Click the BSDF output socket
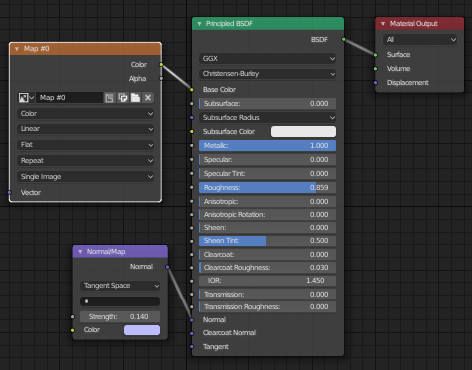This screenshot has width=472, height=370. point(344,39)
